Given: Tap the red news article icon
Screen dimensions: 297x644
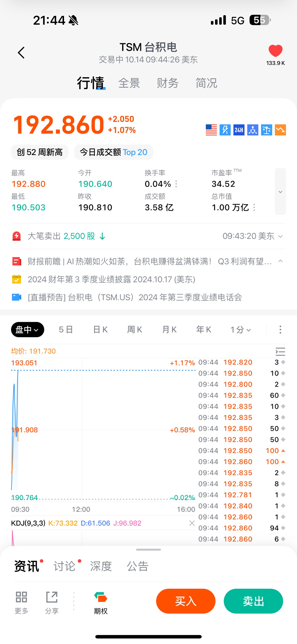Looking at the screenshot, I should pyautogui.click(x=17, y=261).
